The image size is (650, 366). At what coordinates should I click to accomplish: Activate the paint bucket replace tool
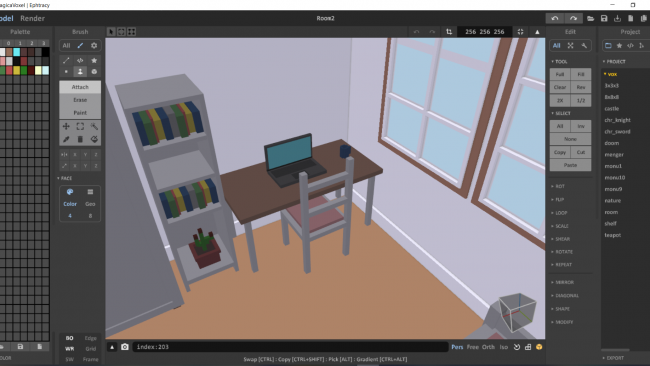tap(94, 139)
